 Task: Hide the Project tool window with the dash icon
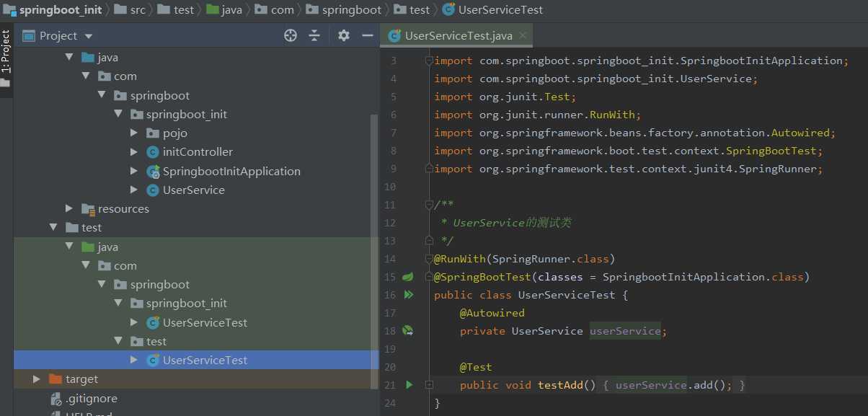click(368, 35)
